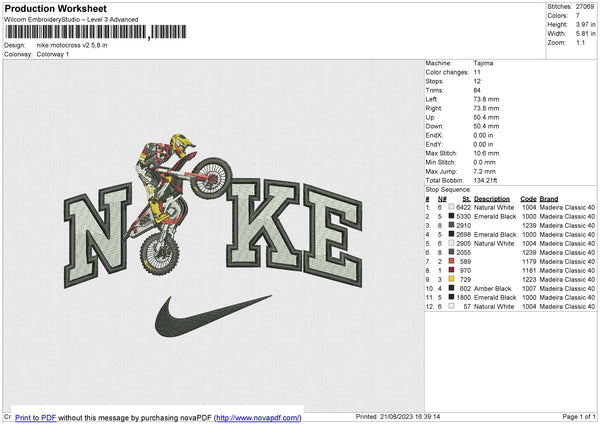Pick the Emerald Black swatch in stop 2

pos(452,216)
